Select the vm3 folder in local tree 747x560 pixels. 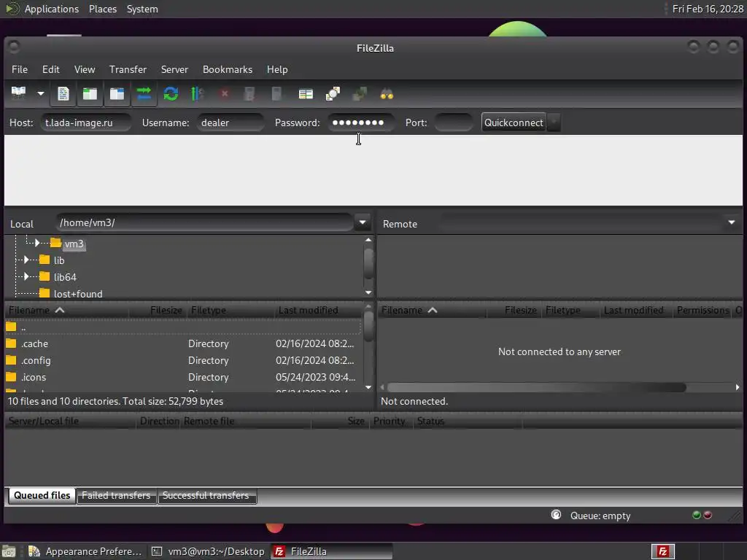(x=74, y=244)
